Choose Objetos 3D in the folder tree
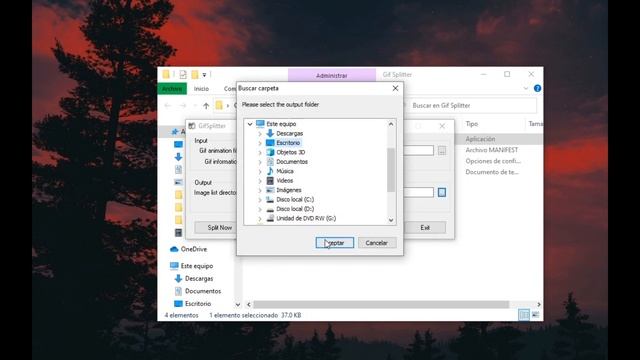The image size is (640, 360). [x=291, y=152]
